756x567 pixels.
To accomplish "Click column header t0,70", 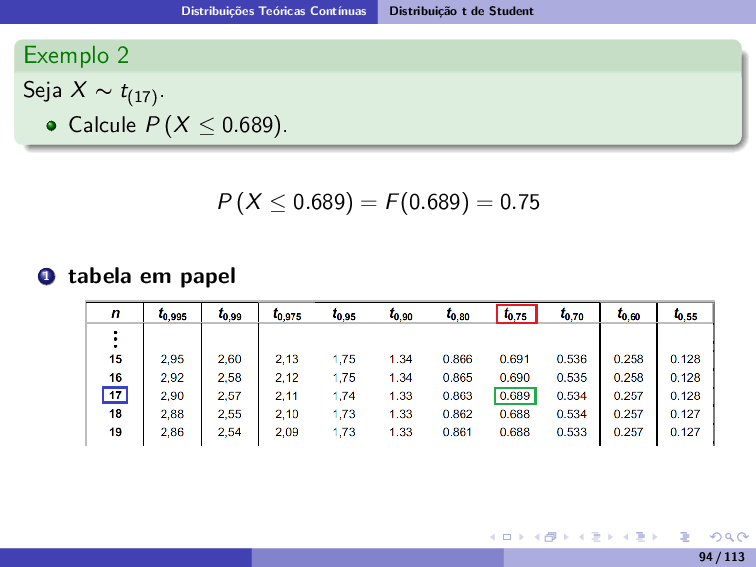I will [x=572, y=314].
